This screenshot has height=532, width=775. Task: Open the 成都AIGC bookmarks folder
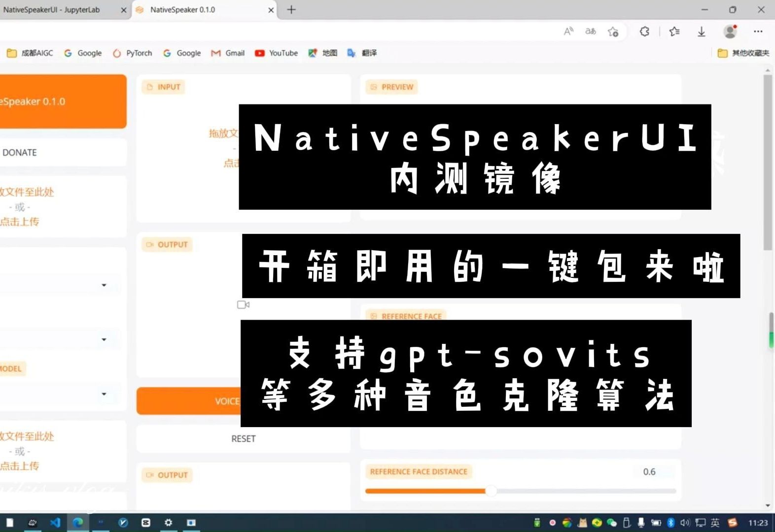(x=30, y=53)
